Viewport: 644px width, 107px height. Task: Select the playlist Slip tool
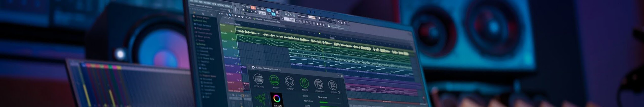tap(239, 16)
